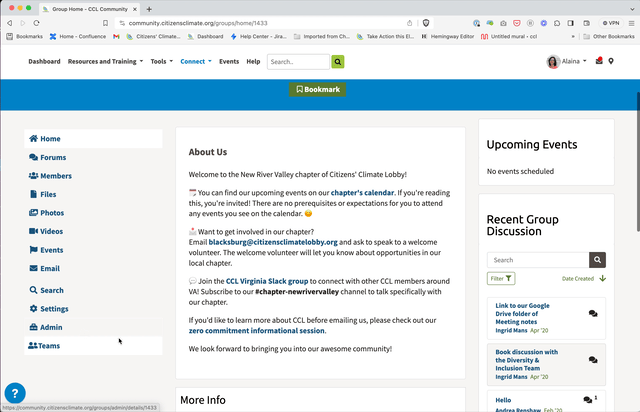Click the top navbar Search field

coord(298,62)
